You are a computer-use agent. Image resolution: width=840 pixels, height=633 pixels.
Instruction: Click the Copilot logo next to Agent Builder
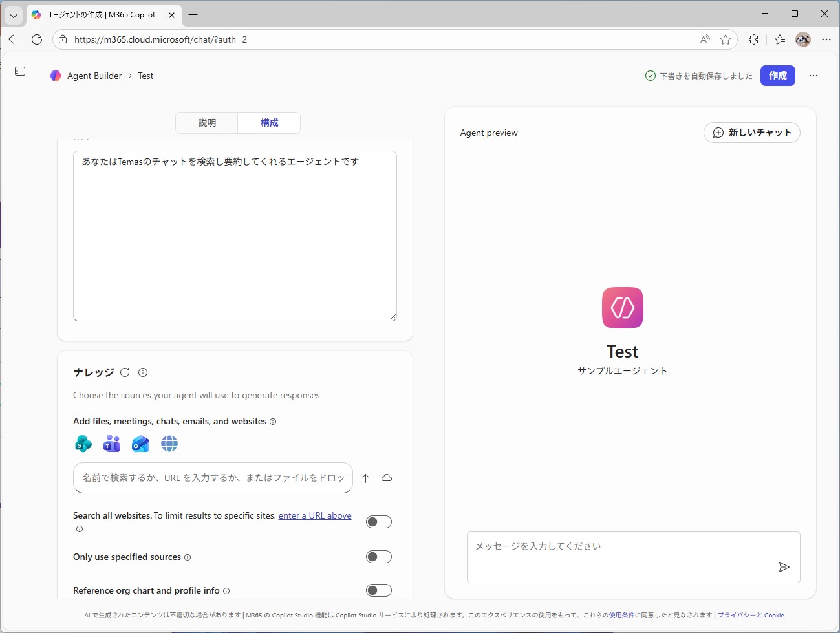(55, 76)
